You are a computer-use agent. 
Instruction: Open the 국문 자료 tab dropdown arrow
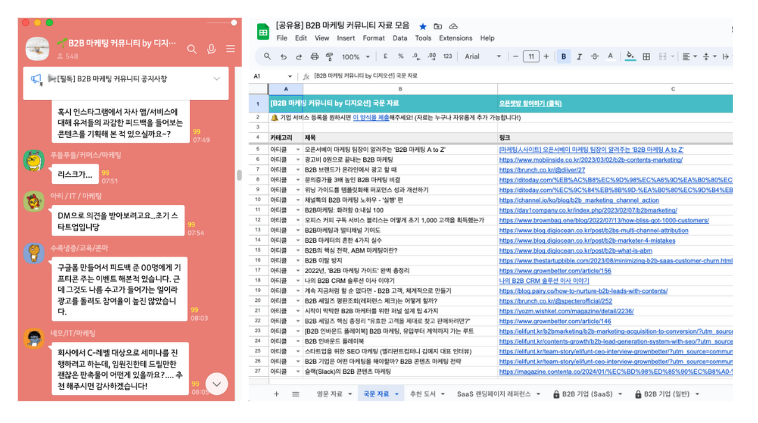396,394
